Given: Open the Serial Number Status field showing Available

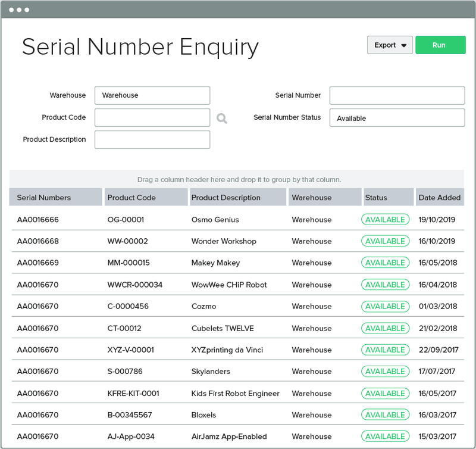Looking at the screenshot, I should pyautogui.click(x=397, y=117).
